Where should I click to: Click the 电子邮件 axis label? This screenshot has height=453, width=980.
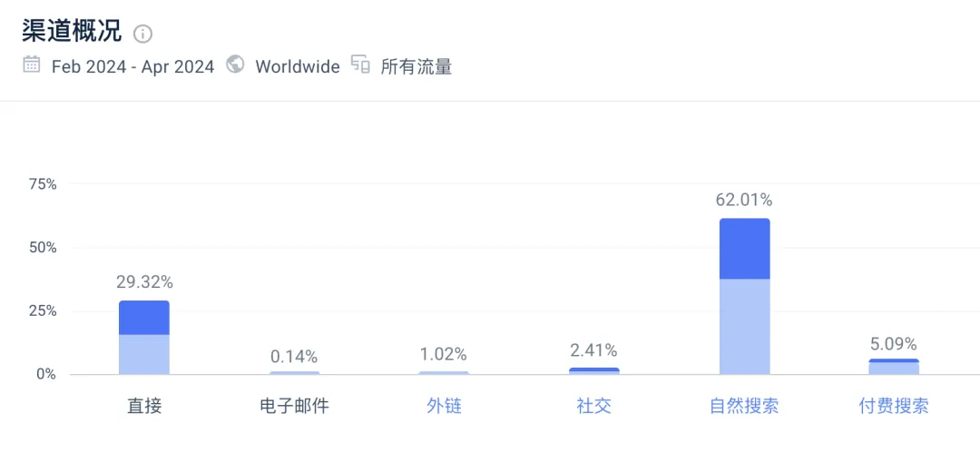click(x=294, y=406)
